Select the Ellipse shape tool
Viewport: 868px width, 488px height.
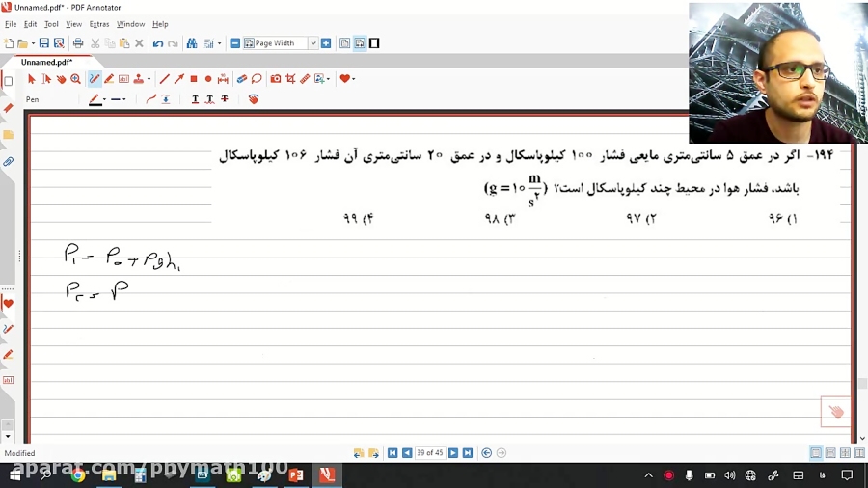(x=208, y=79)
